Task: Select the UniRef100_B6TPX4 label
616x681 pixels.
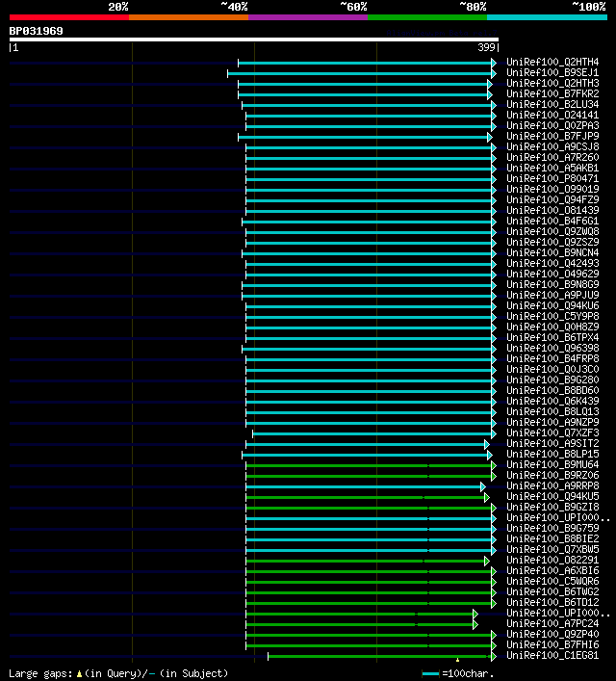Action: pos(552,337)
